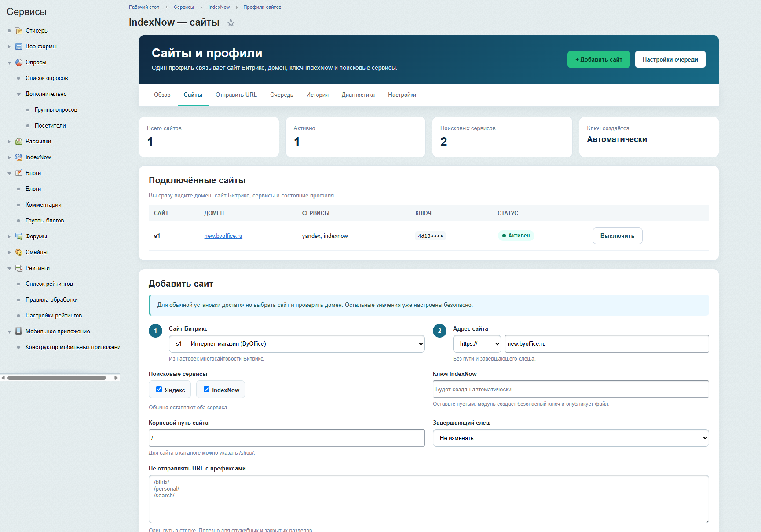Switch to the Отправить URL tab
Viewport: 761px width, 532px height.
pos(236,95)
